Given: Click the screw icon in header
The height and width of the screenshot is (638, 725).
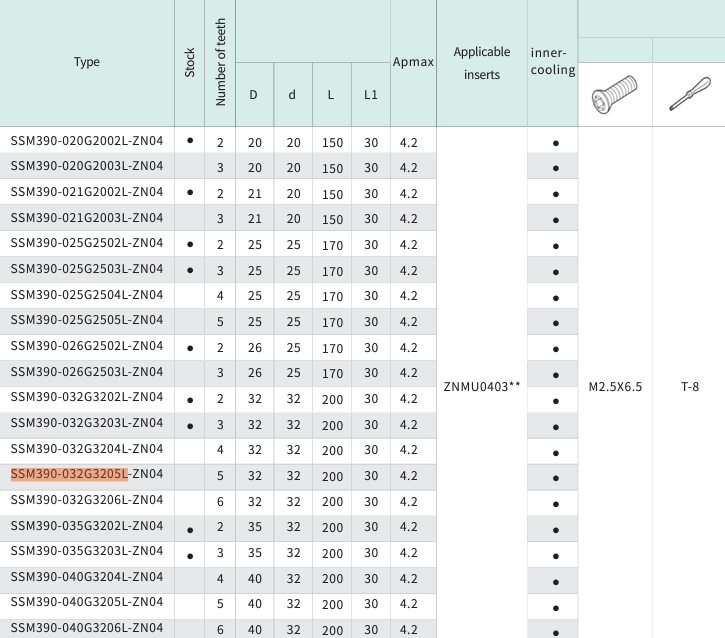Looking at the screenshot, I should [614, 95].
